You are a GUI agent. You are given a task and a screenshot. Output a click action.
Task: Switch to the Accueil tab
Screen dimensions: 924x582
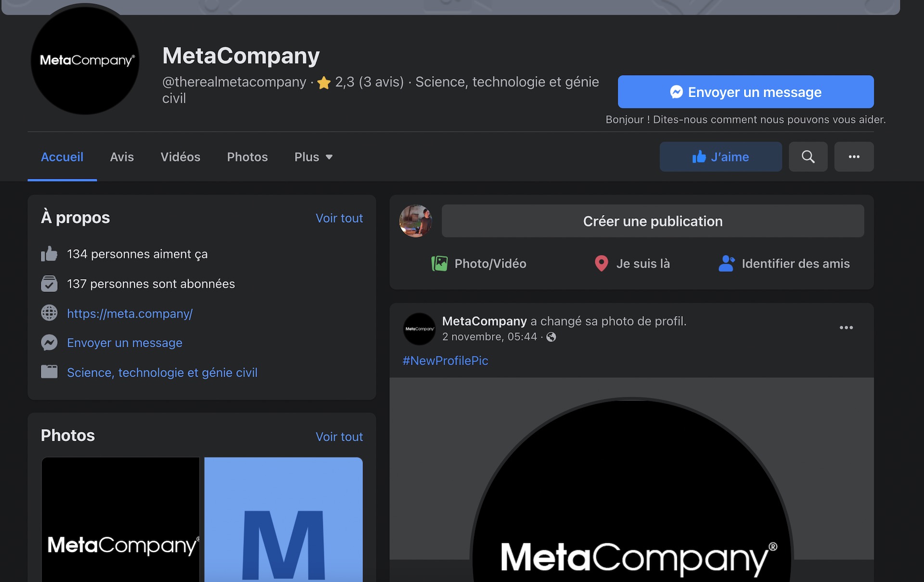[62, 157]
